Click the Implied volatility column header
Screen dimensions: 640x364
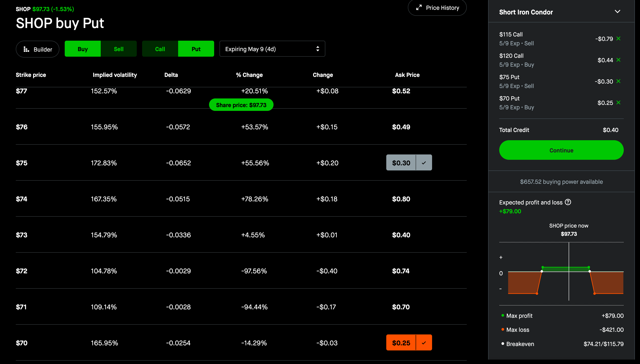point(115,75)
